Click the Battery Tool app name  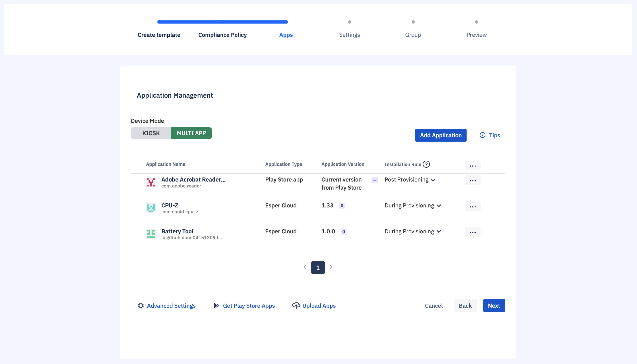pyautogui.click(x=177, y=231)
